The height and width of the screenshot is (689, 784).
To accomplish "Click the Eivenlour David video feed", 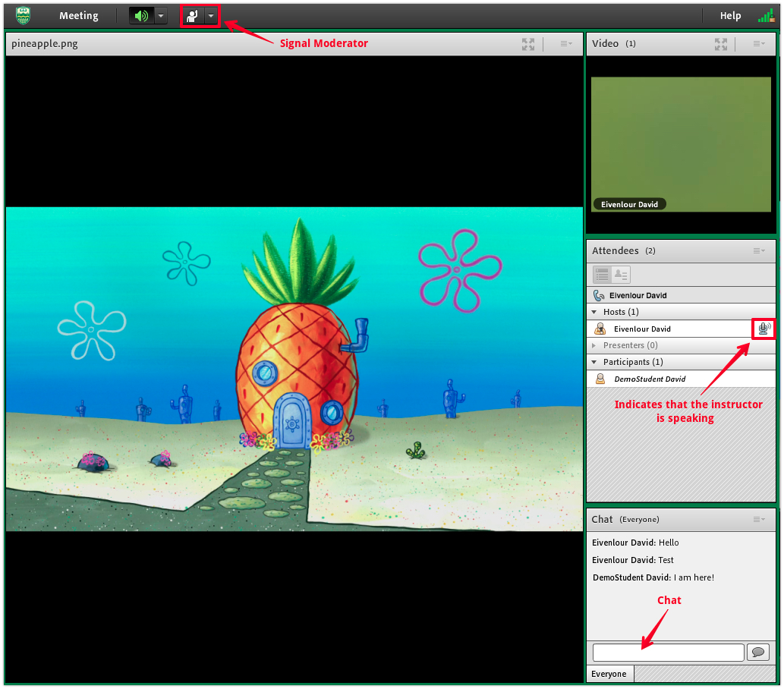I will coord(681,144).
